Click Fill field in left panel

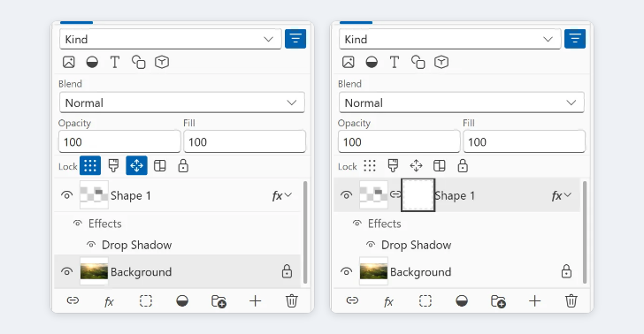[244, 142]
